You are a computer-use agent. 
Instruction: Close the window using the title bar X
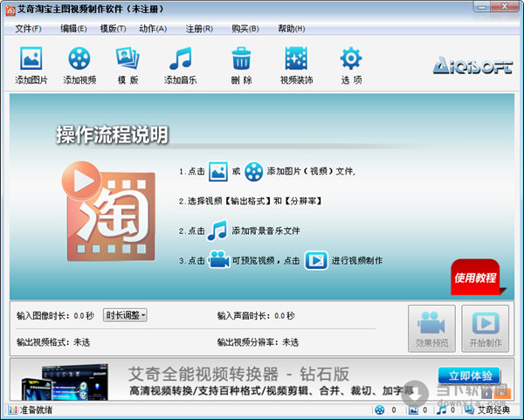[x=505, y=7]
